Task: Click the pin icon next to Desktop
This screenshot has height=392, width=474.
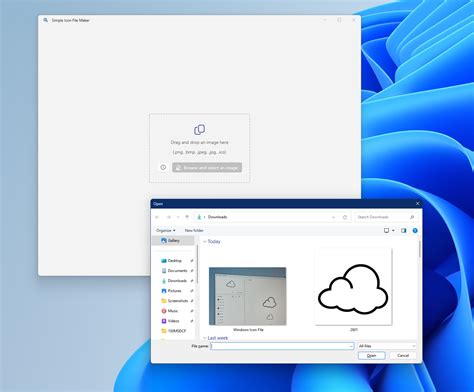Action: click(192, 261)
